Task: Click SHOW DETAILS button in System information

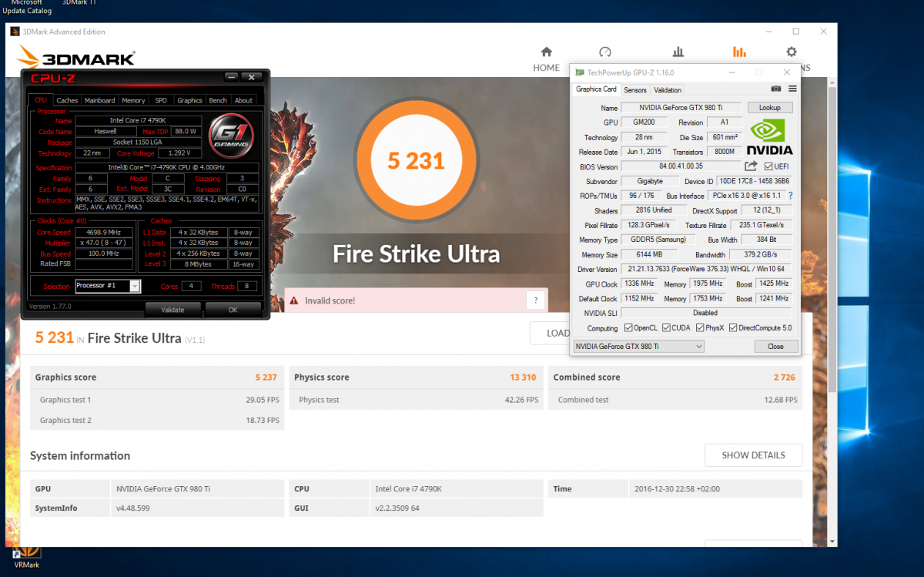Action: coord(753,455)
